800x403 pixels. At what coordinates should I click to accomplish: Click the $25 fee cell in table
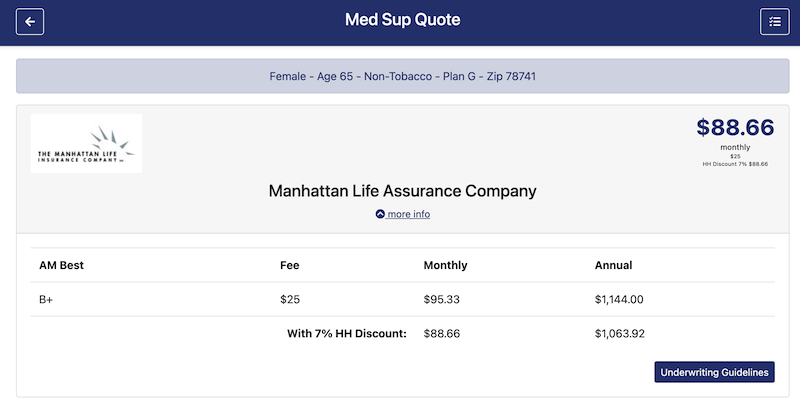tap(290, 299)
